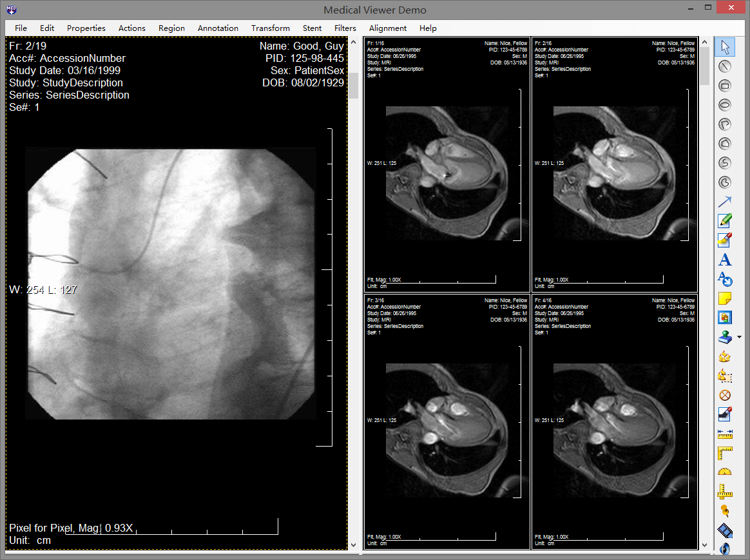The height and width of the screenshot is (560, 750).
Task: Open the Filters menu
Action: click(345, 28)
